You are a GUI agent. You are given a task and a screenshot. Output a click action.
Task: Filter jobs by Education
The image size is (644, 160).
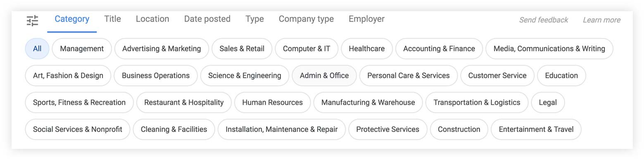[561, 76]
